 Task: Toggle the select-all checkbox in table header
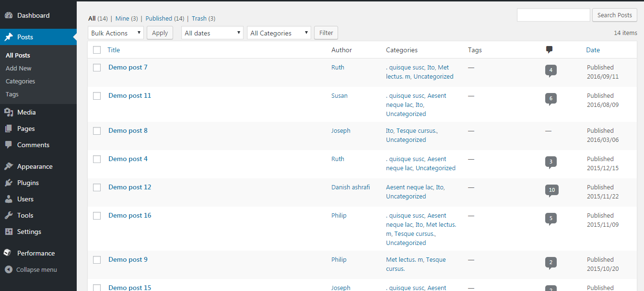coord(97,50)
